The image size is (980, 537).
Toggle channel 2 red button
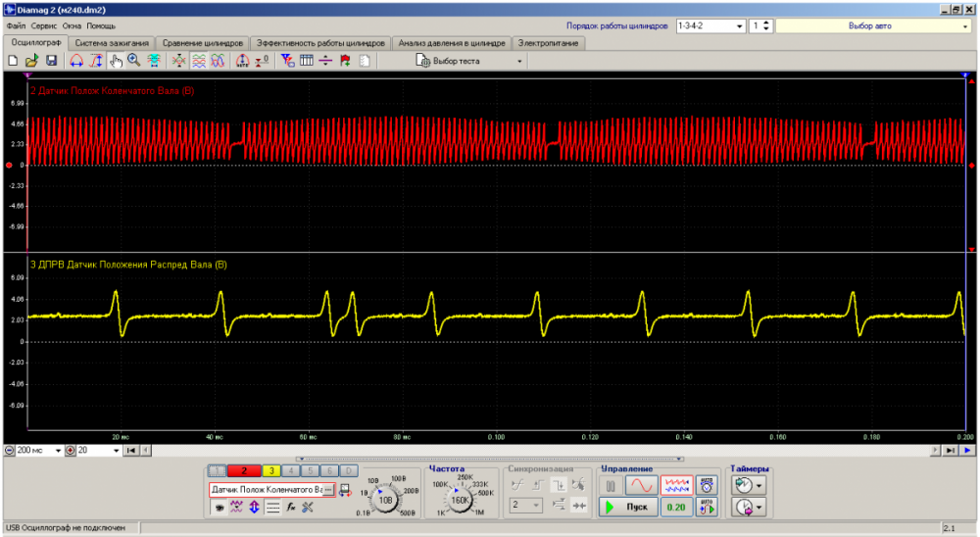tap(244, 471)
